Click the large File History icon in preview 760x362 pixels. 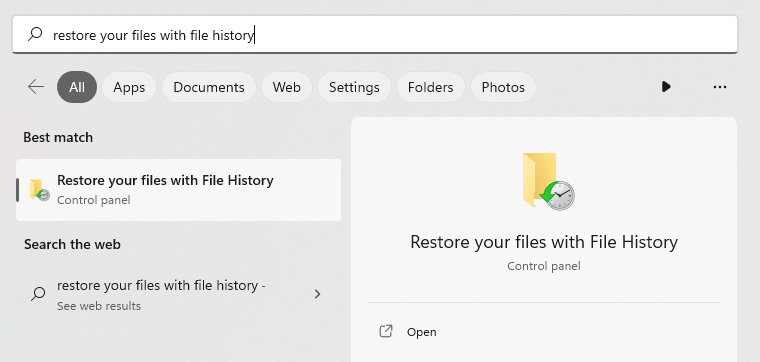pyautogui.click(x=548, y=181)
